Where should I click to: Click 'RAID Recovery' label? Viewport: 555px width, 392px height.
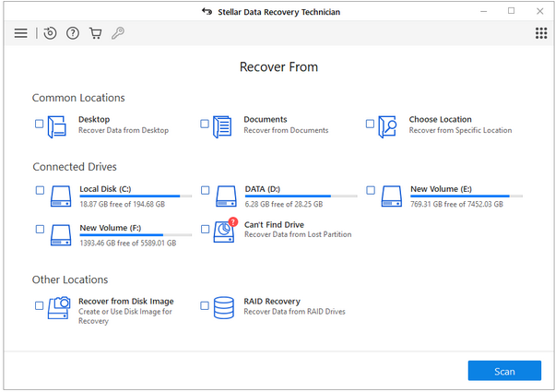tap(272, 302)
